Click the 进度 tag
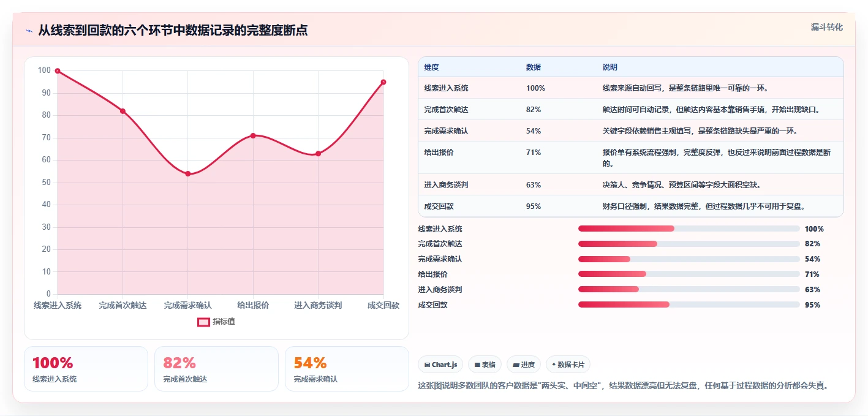The height and width of the screenshot is (416, 868). tap(524, 365)
